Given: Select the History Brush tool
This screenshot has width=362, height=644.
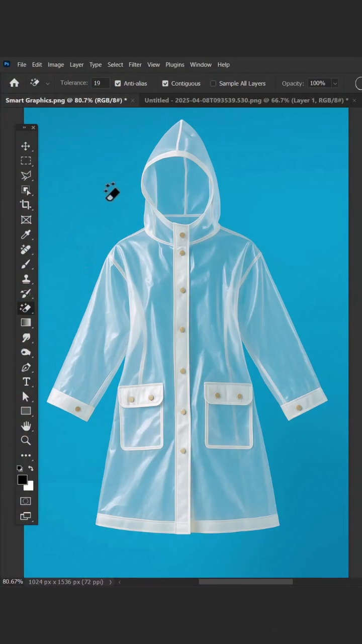Looking at the screenshot, I should pos(26,293).
